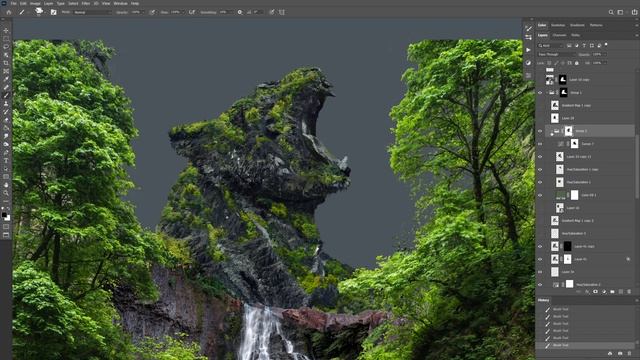Select the Type tool
This screenshot has width=640, height=360.
point(6,160)
